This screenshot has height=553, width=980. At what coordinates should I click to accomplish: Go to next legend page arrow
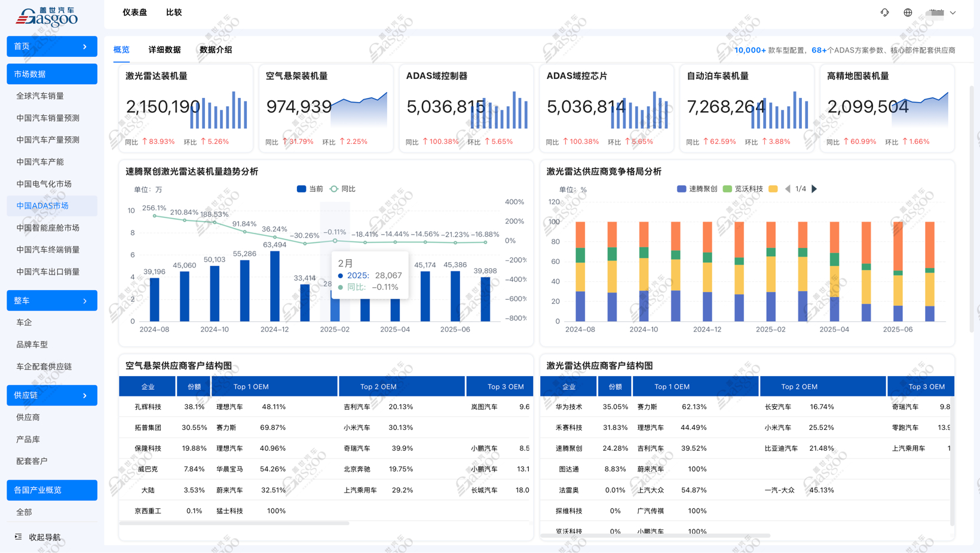(814, 189)
